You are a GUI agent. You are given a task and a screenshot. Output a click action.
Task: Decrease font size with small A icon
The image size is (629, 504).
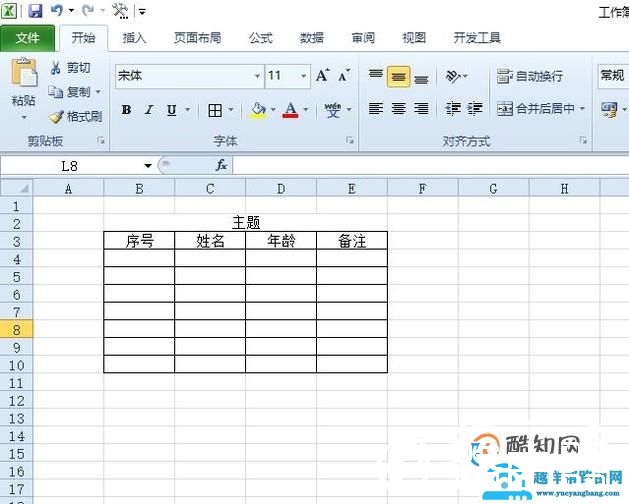tap(343, 75)
